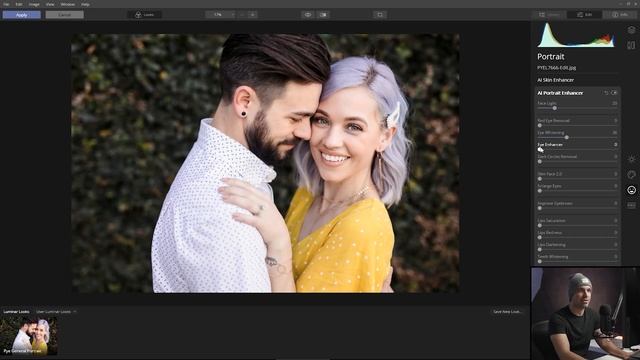Image resolution: width=640 pixels, height=360 pixels.
Task: Click the histogram display
Action: [576, 35]
